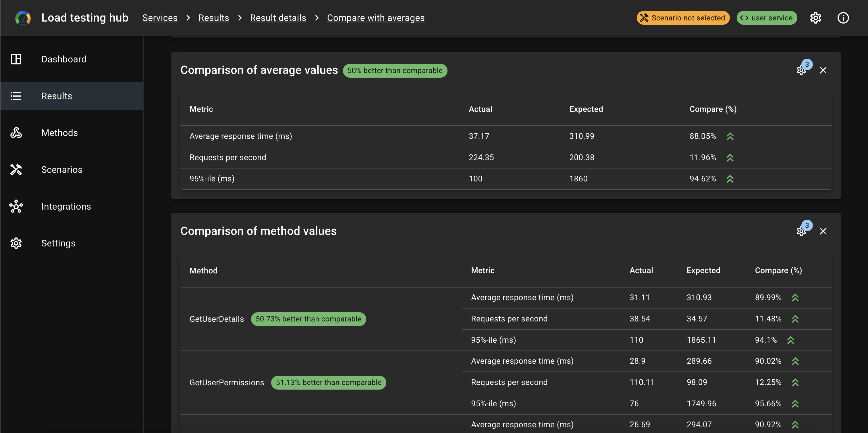Viewport: 868px width, 433px height.
Task: Click up-arrow icon beside 11.96%
Action: (x=730, y=158)
